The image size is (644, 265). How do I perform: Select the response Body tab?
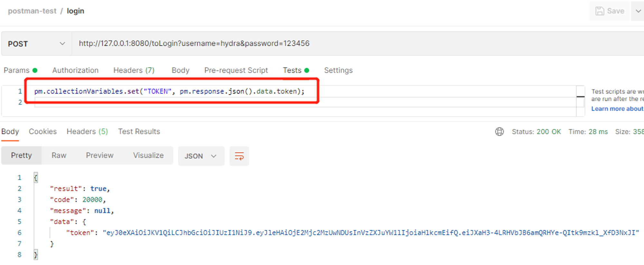coord(10,131)
